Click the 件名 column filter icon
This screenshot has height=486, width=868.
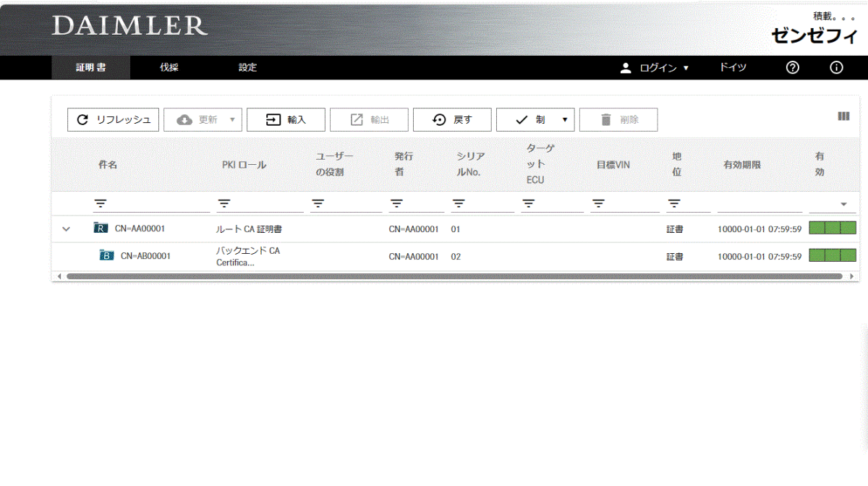101,204
